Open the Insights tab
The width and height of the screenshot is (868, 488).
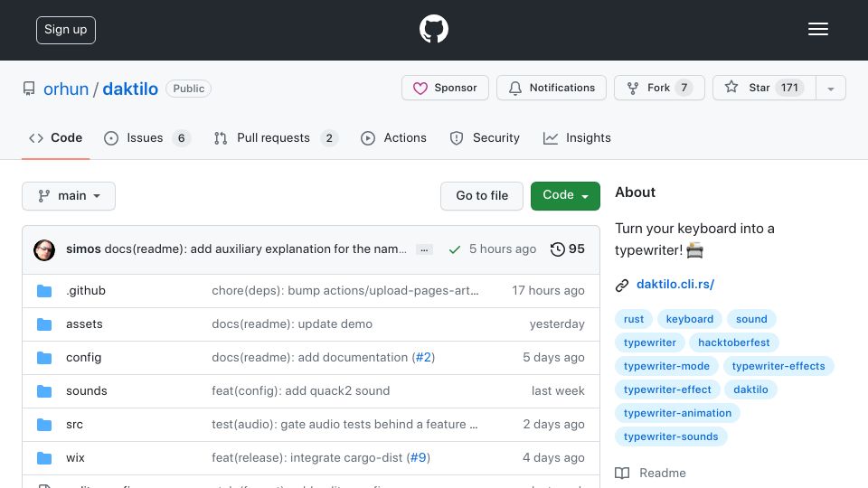[577, 137]
